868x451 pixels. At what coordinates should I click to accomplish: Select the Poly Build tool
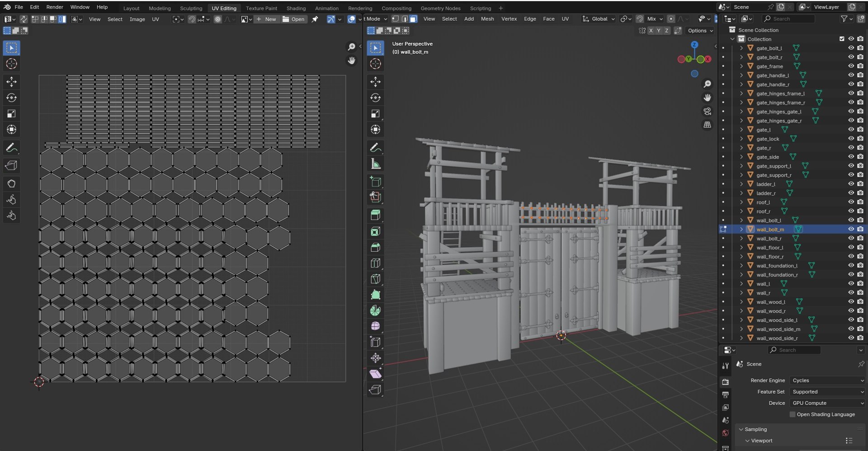click(375, 295)
